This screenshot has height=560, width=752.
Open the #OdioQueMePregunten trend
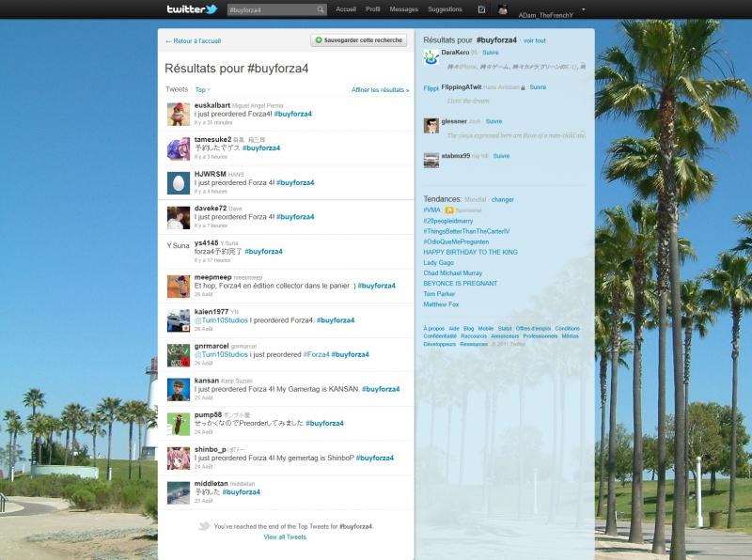tap(456, 242)
